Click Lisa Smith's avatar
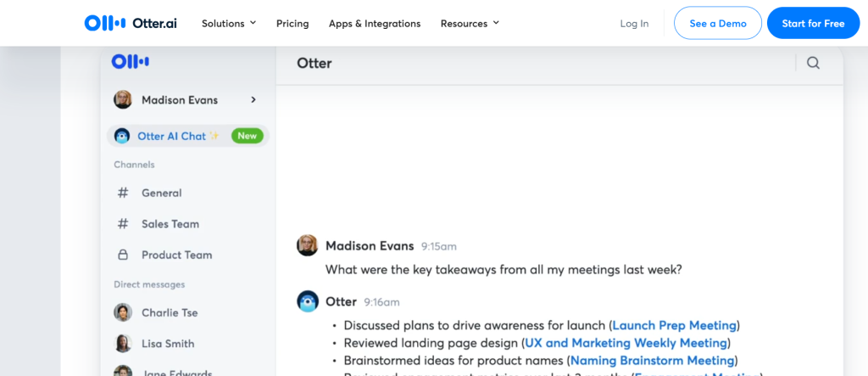Viewport: 868px width, 376px height. [x=123, y=343]
